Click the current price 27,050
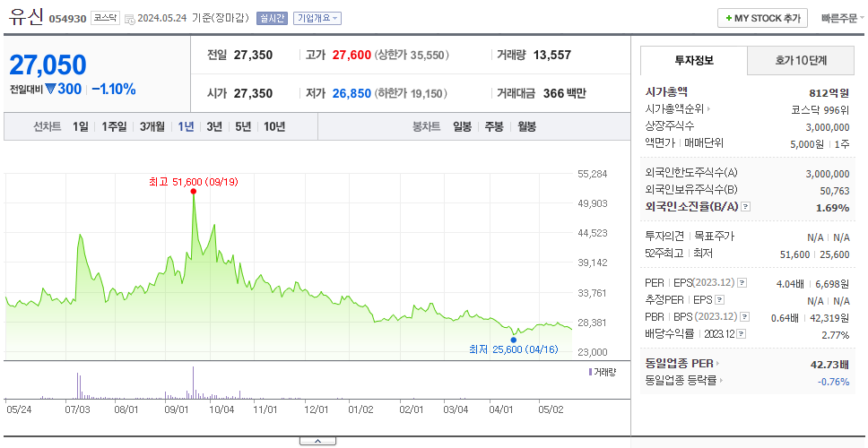This screenshot has height=448, width=868. click(x=48, y=65)
